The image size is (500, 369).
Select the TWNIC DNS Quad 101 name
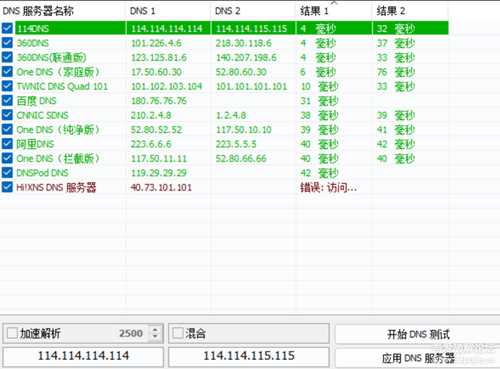point(62,86)
